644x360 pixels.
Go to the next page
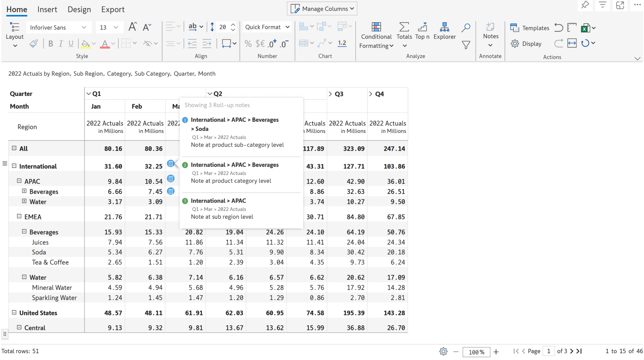pyautogui.click(x=572, y=351)
